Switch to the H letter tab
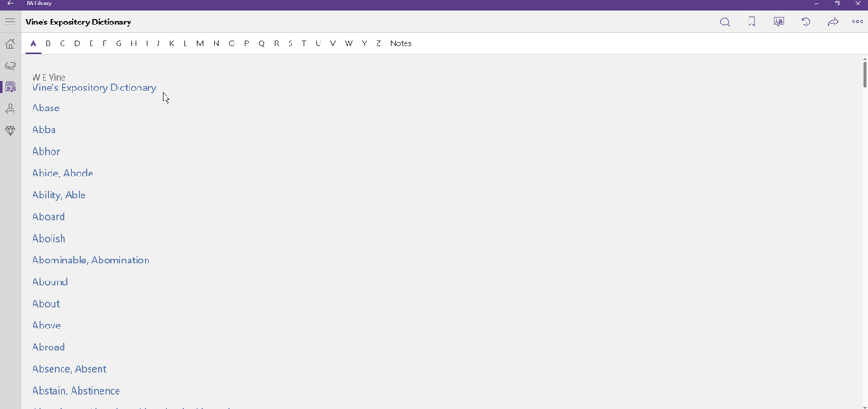 133,43
